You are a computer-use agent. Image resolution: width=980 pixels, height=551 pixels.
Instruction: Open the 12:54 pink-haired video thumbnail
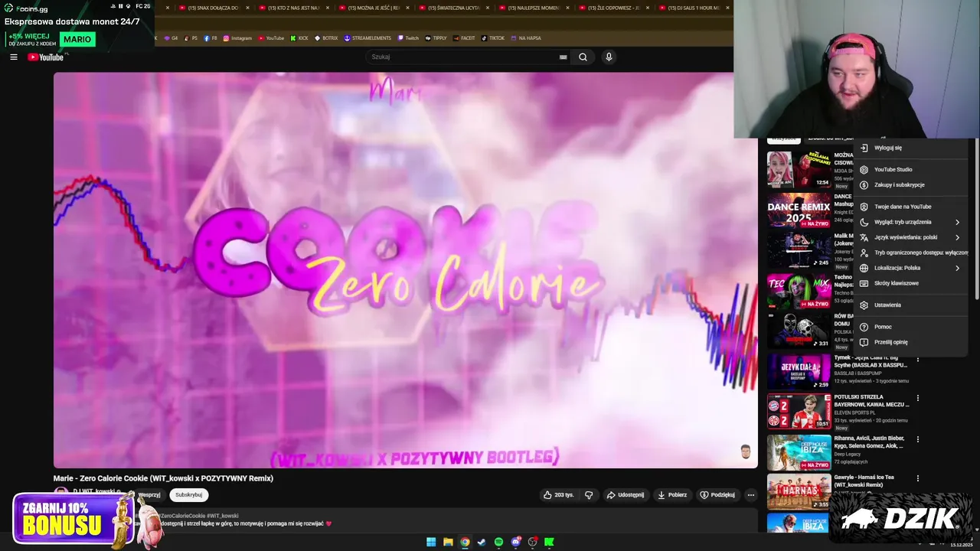799,169
